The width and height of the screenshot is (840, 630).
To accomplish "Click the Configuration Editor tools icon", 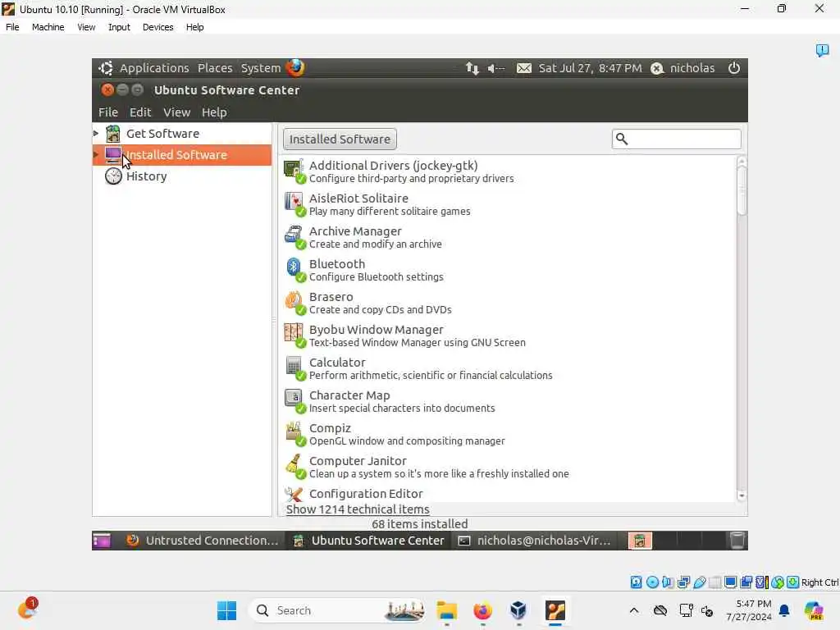I will click(294, 494).
